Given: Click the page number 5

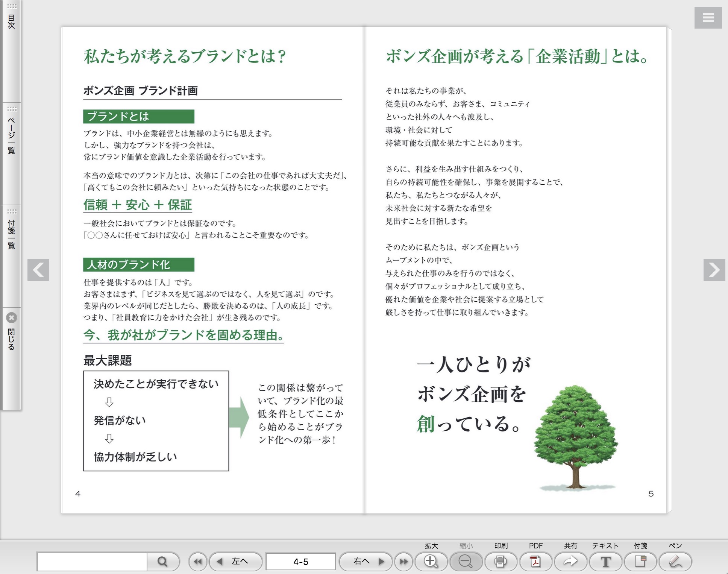Looking at the screenshot, I should [x=651, y=494].
